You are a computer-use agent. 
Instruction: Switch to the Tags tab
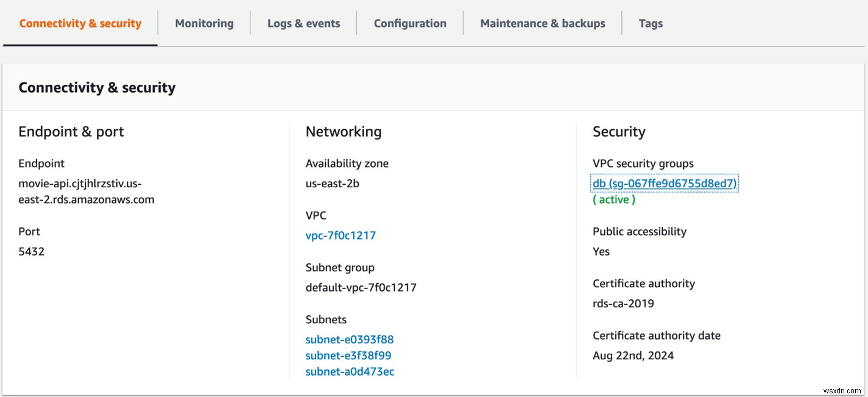click(x=651, y=23)
